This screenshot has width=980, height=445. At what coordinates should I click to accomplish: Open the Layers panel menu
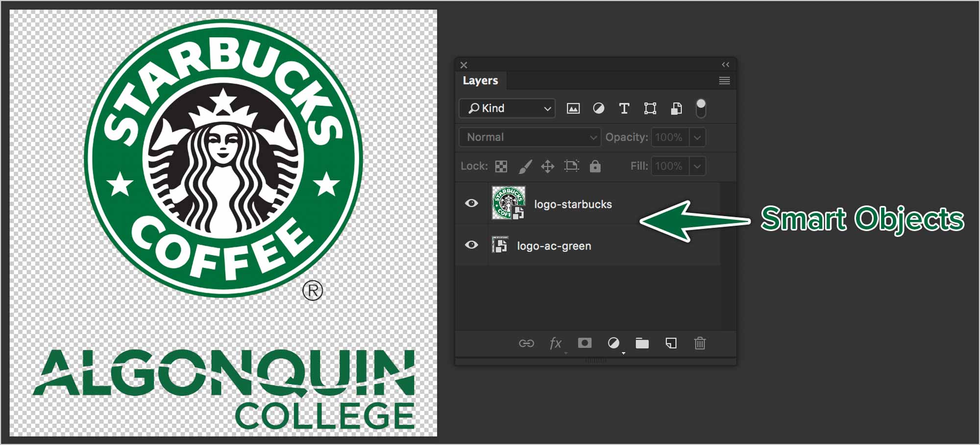point(724,81)
